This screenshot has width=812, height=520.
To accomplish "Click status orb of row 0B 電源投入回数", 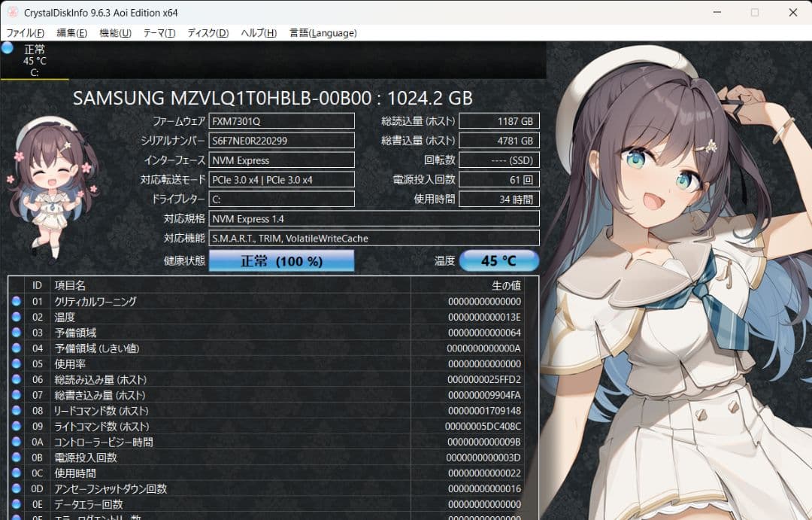I will pos(16,458).
